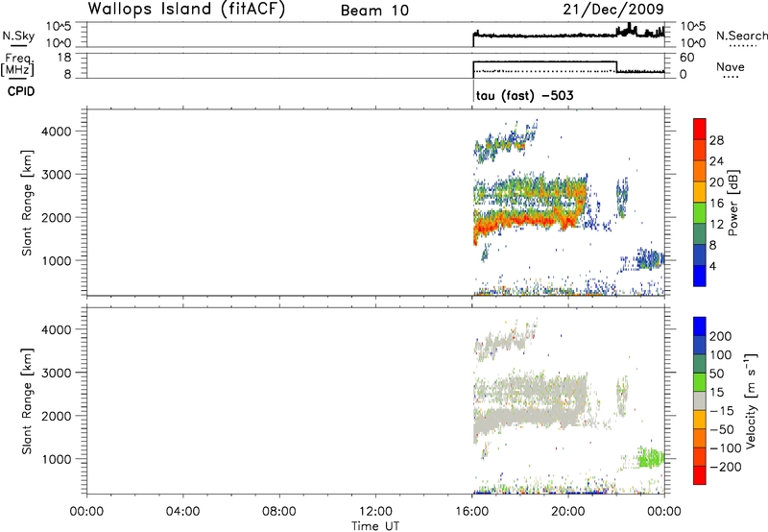The height and width of the screenshot is (532, 768).
Task: Click the '18' frequency scale value
Action: point(64,58)
